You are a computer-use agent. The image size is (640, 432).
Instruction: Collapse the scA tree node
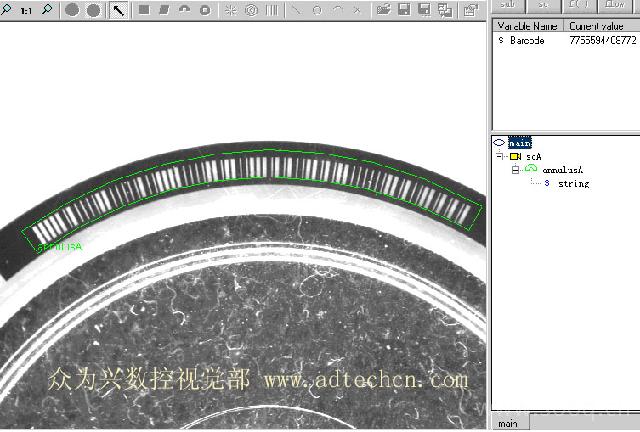(x=498, y=157)
